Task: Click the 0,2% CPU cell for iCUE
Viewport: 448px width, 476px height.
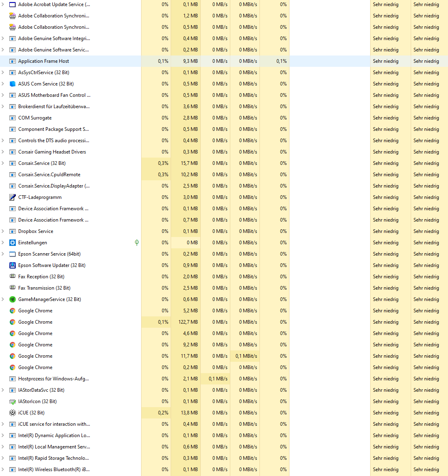Action: pos(156,413)
